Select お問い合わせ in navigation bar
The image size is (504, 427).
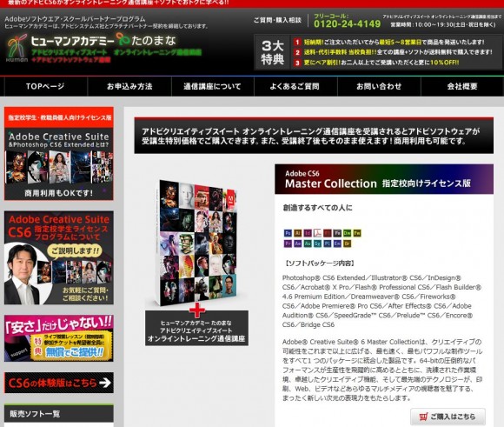[379, 86]
